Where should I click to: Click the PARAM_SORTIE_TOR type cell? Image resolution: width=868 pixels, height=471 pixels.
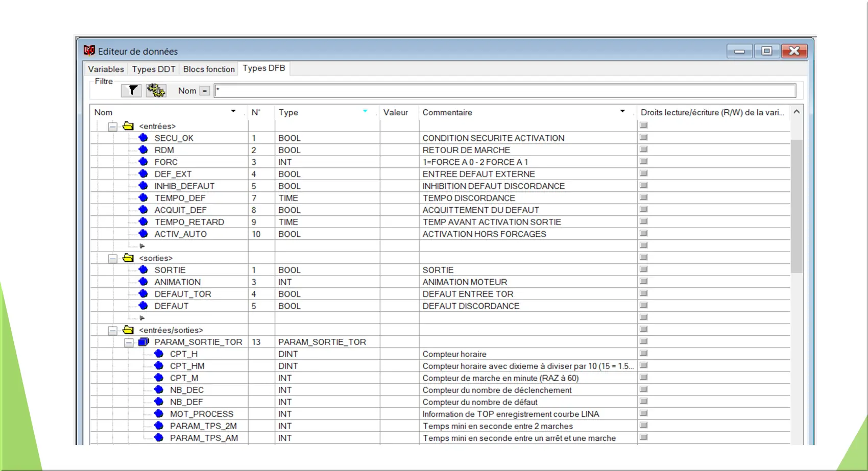pos(327,342)
